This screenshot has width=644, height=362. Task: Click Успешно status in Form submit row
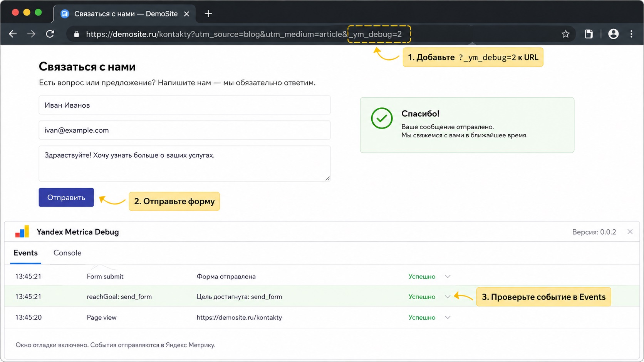[422, 277]
